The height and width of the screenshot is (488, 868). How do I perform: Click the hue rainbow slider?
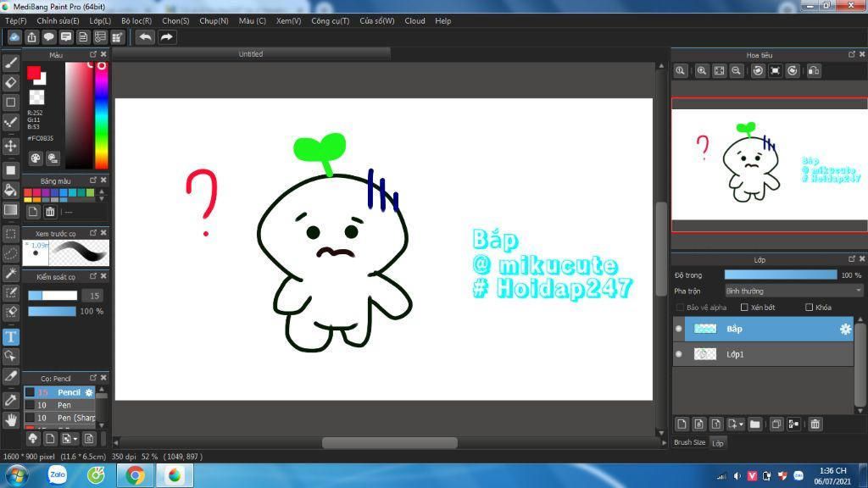pyautogui.click(x=102, y=115)
